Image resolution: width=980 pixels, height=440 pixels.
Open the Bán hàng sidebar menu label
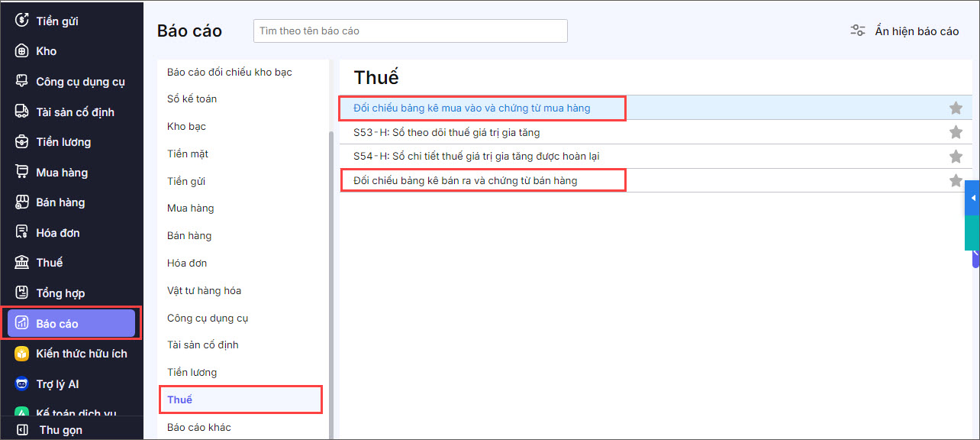60,202
